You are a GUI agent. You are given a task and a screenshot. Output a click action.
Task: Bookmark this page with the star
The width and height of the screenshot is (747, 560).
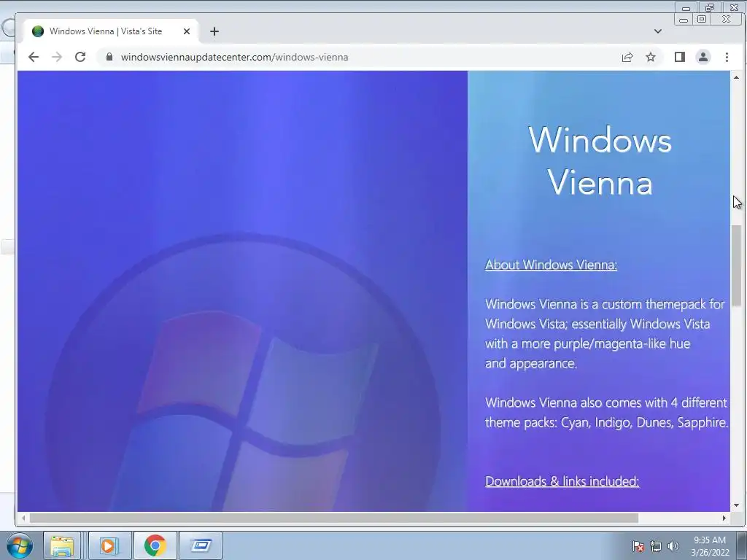pyautogui.click(x=651, y=57)
